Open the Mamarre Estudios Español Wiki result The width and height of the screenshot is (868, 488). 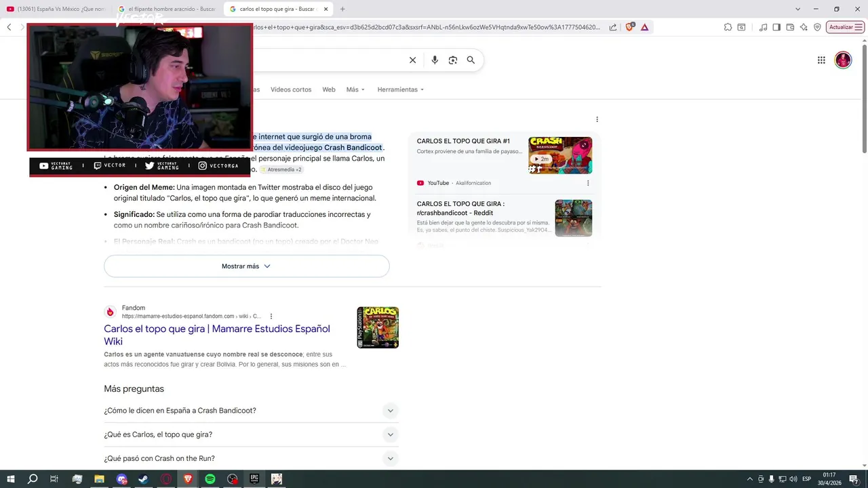217,335
